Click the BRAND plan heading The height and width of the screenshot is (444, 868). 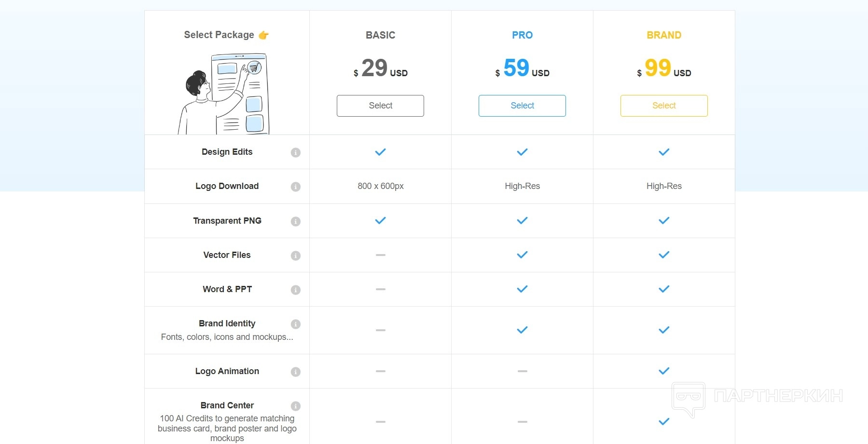pyautogui.click(x=664, y=35)
